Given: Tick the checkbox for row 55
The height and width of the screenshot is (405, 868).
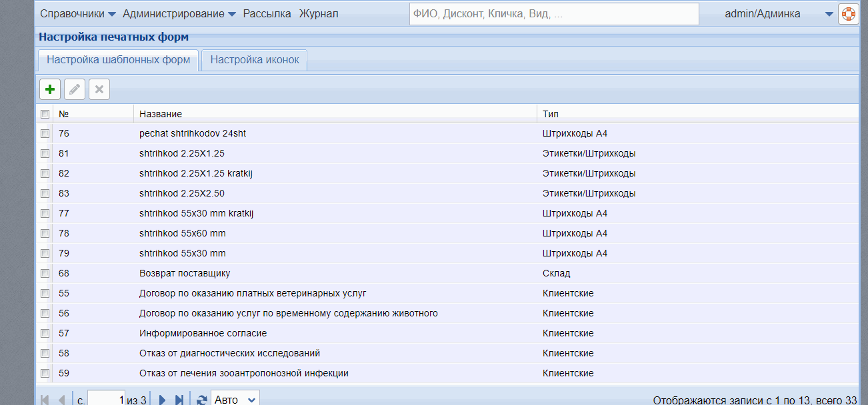Looking at the screenshot, I should 45,293.
